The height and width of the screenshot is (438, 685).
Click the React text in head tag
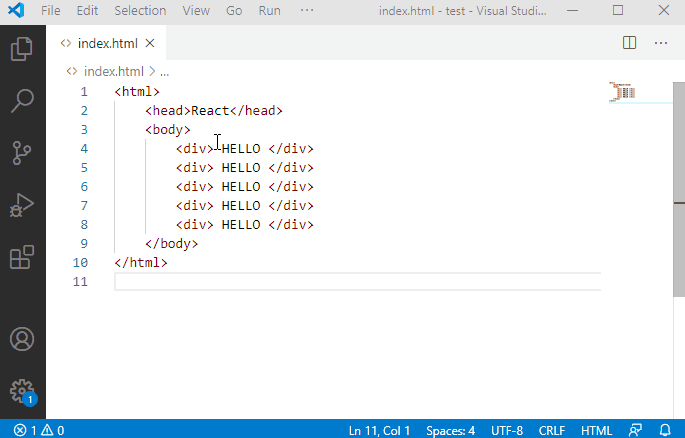(x=210, y=110)
